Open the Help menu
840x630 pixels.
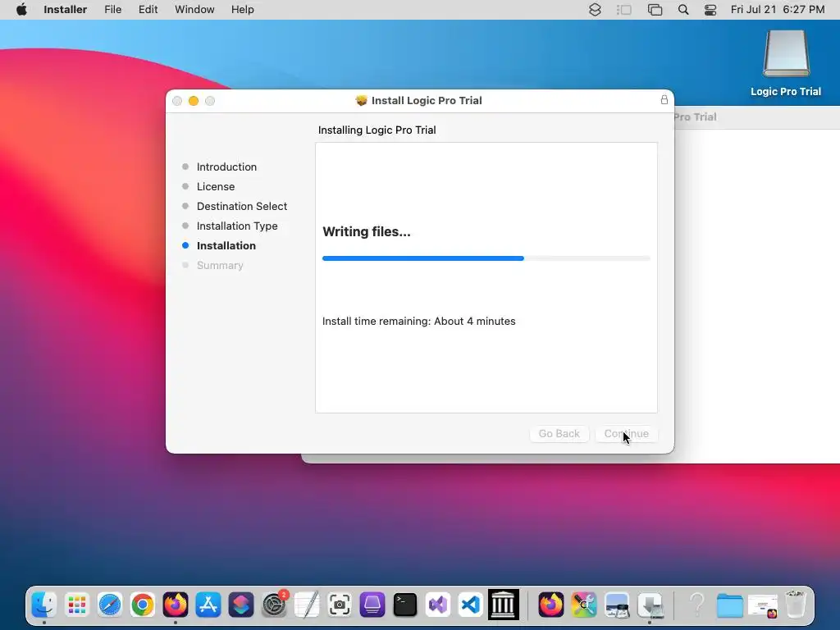click(243, 10)
